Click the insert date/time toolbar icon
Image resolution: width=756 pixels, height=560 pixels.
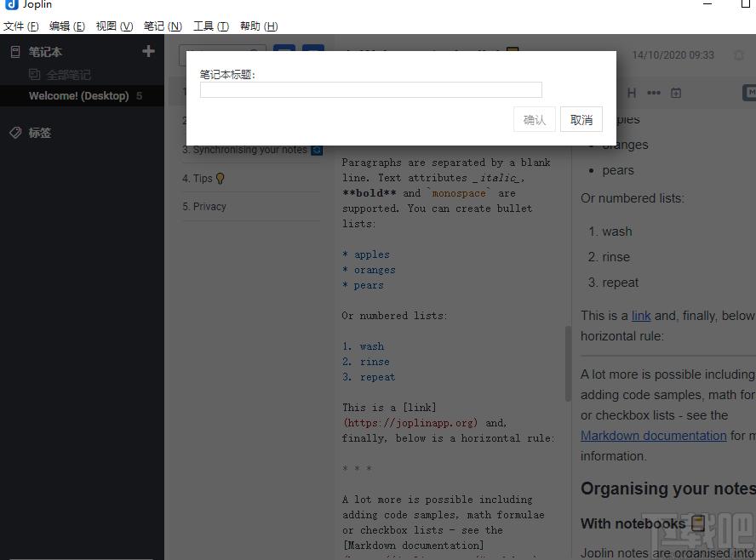(x=676, y=93)
